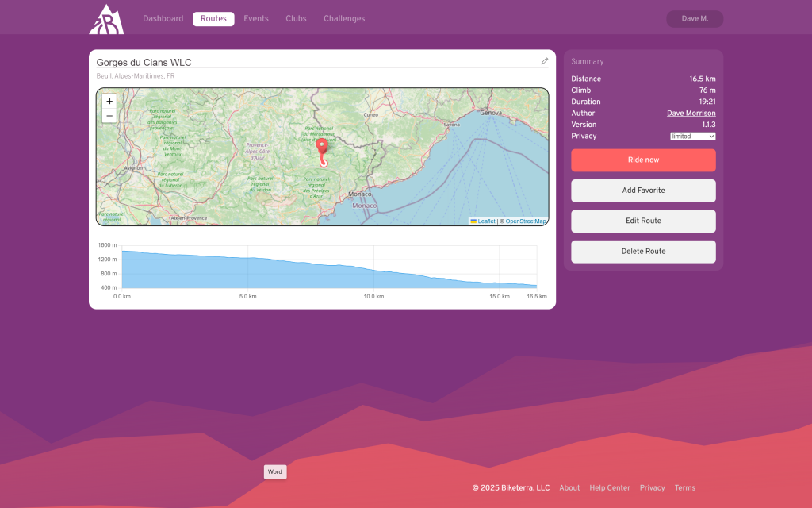This screenshot has height=508, width=812.
Task: Open the Help Center footer link
Action: click(x=609, y=488)
